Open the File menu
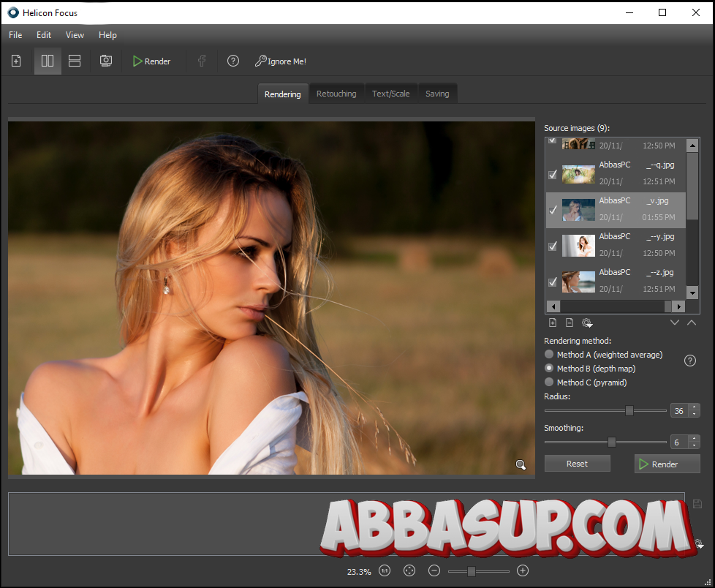This screenshot has width=715, height=588. (15, 34)
